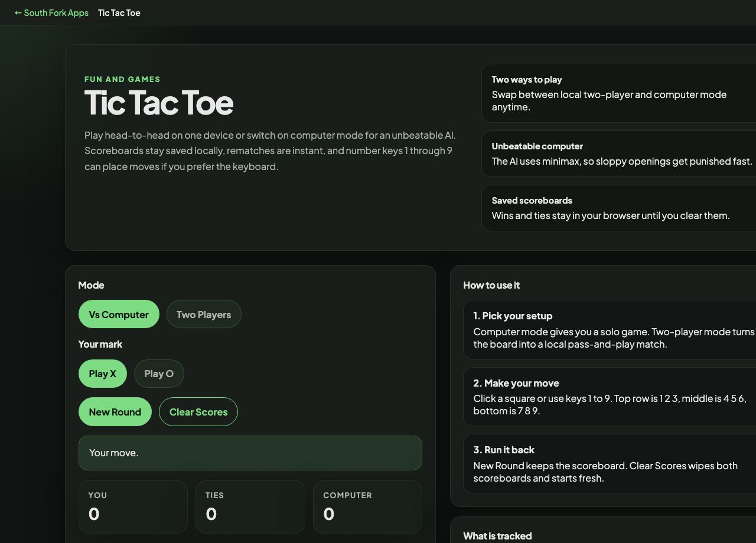
Task: Choose Play O mark
Action: coord(159,374)
